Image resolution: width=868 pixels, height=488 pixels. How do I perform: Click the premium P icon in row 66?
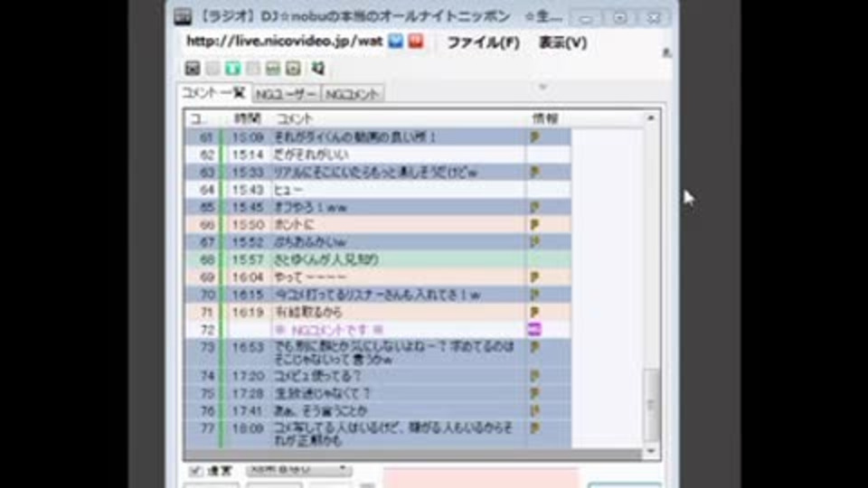[x=534, y=225]
